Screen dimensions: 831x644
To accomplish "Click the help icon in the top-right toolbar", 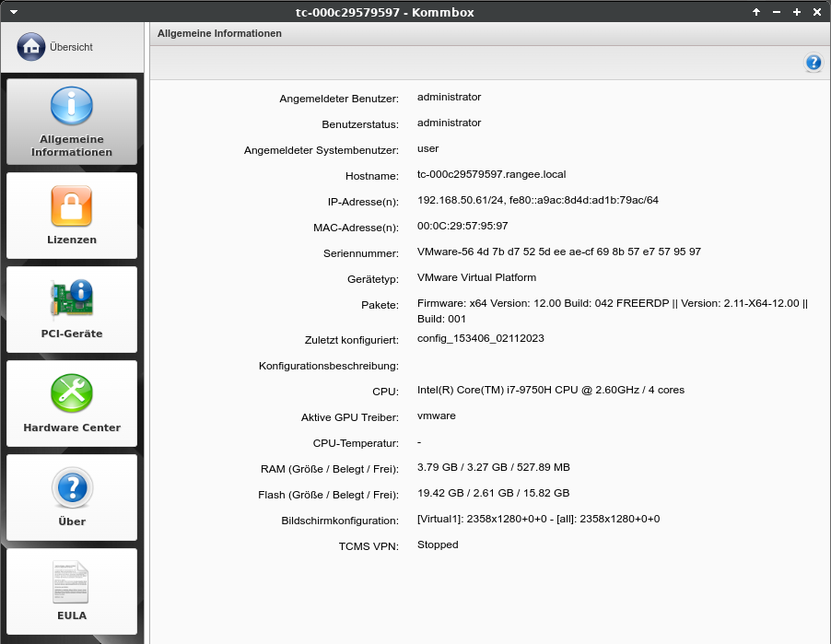I will tap(813, 63).
